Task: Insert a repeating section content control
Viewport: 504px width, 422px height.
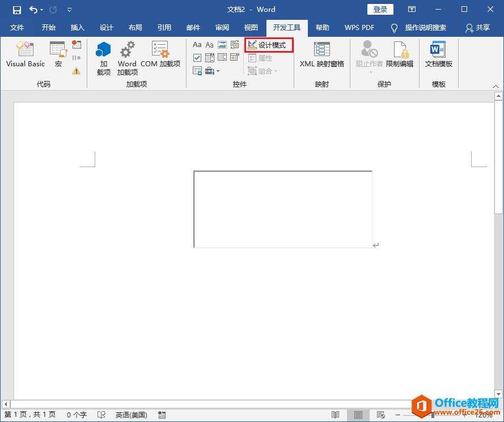Action: click(x=197, y=71)
